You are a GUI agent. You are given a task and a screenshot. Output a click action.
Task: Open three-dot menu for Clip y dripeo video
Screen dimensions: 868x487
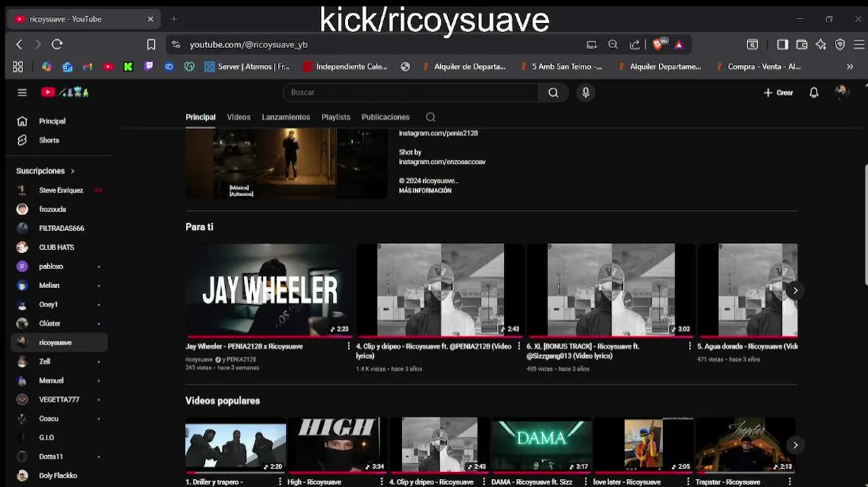tap(520, 346)
